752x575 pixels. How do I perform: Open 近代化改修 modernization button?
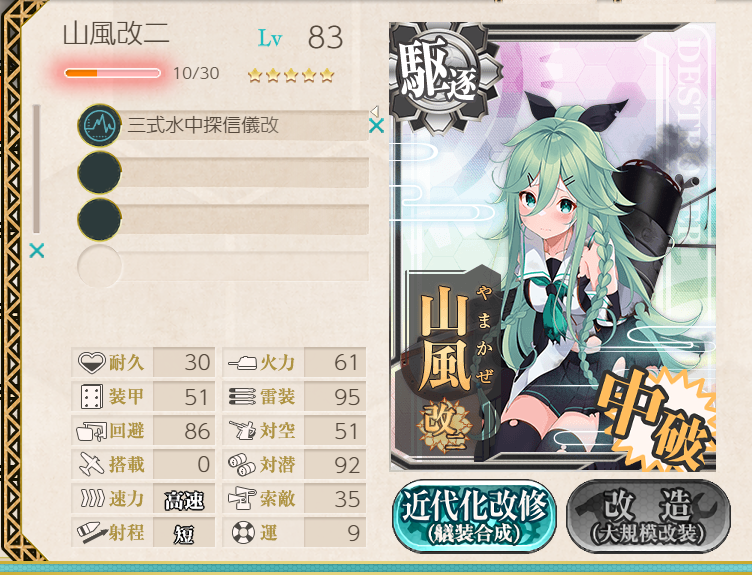[x=474, y=517]
